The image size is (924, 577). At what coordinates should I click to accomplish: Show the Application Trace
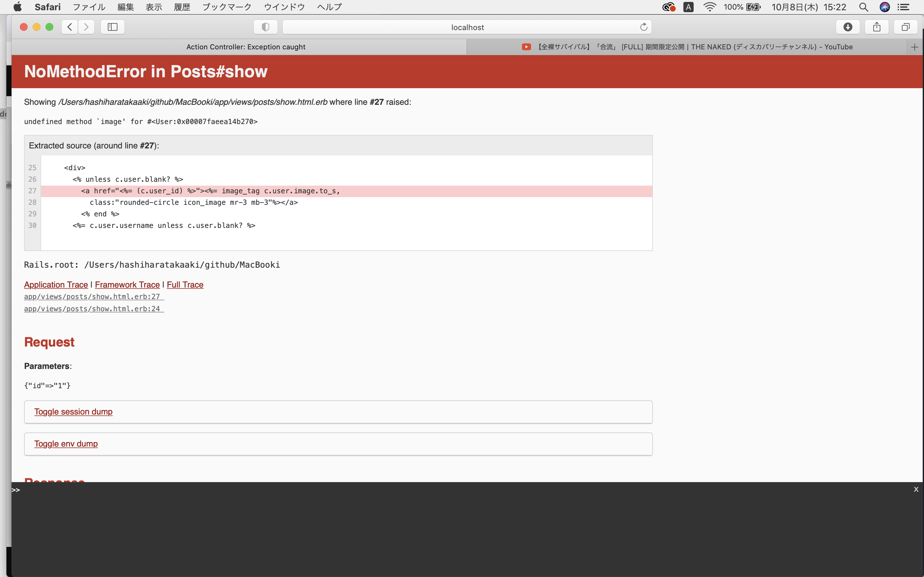56,285
